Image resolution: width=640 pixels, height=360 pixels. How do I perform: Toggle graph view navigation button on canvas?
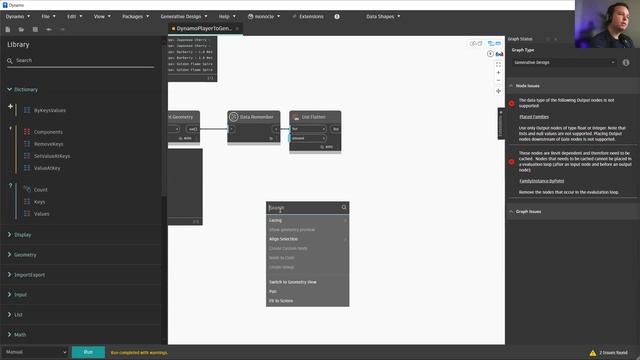point(494,43)
